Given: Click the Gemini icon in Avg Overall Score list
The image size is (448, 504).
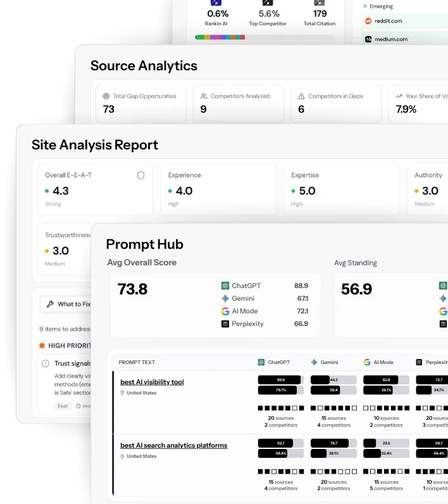Looking at the screenshot, I should (x=225, y=298).
